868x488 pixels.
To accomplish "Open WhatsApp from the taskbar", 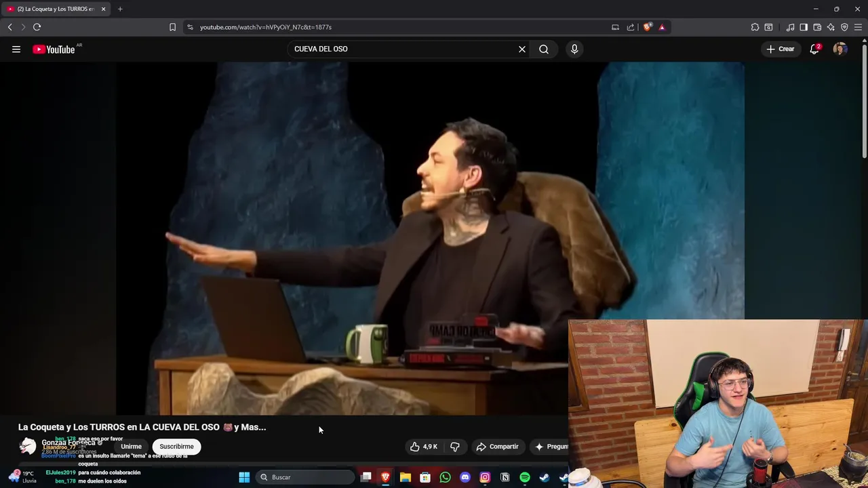I will (445, 477).
